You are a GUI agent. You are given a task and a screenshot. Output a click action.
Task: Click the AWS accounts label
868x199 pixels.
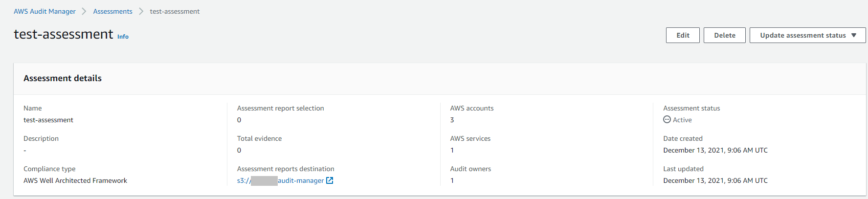point(472,108)
